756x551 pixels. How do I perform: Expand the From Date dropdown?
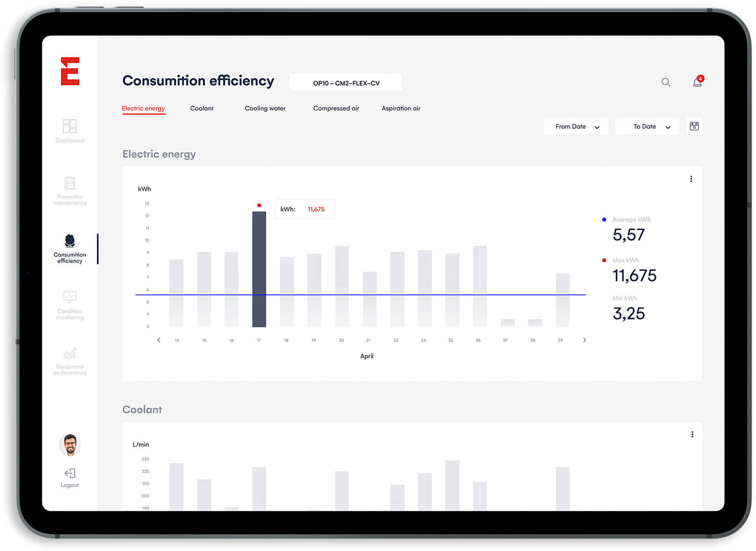point(576,126)
